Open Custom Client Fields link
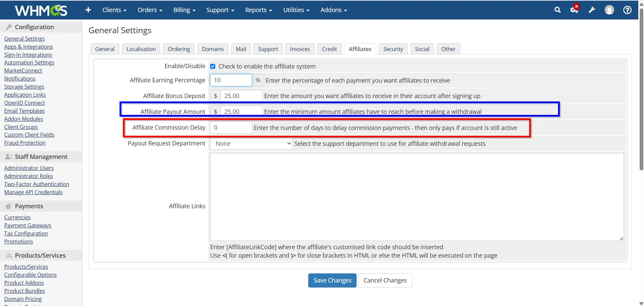The height and width of the screenshot is (306, 644). point(29,135)
